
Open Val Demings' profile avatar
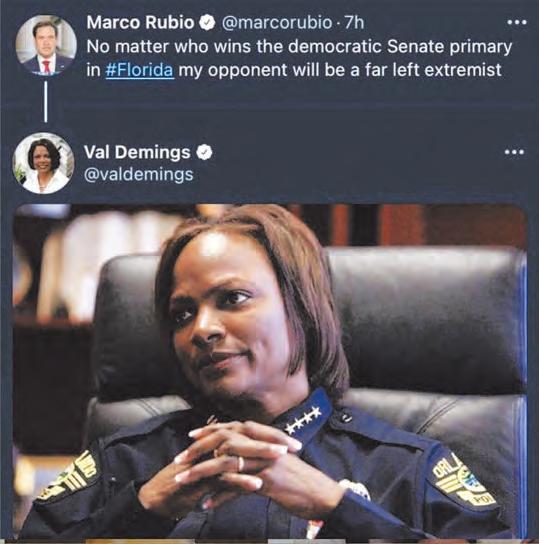coord(43,163)
